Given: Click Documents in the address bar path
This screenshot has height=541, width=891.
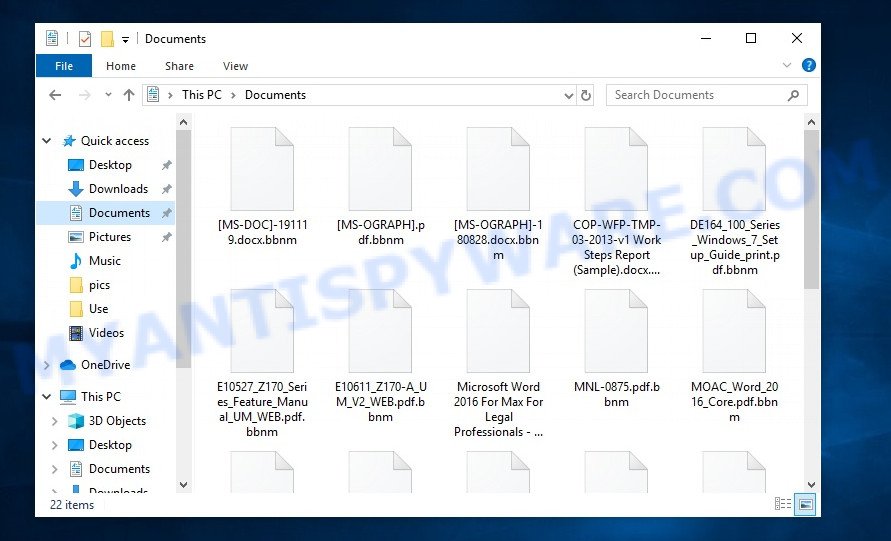Looking at the screenshot, I should pyautogui.click(x=275, y=95).
